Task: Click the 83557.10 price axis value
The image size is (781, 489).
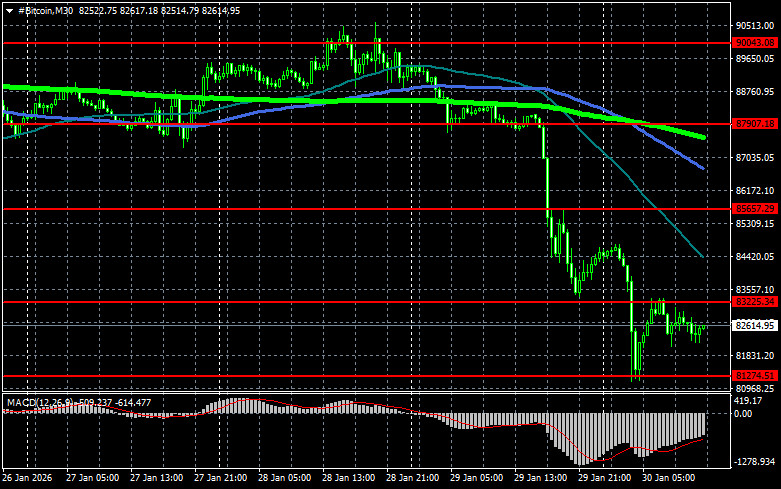Action: click(x=755, y=290)
